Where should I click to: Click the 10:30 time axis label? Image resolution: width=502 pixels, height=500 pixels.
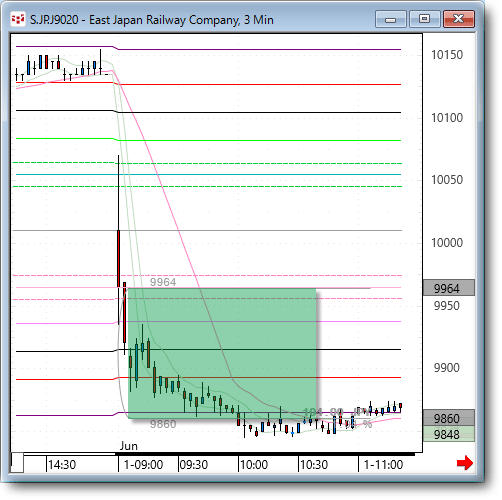[314, 464]
